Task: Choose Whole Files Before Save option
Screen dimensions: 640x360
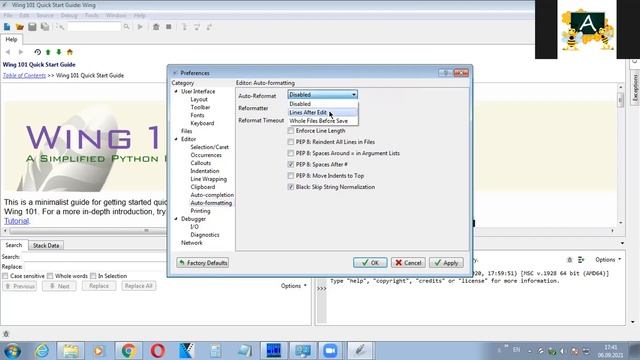Action: (323, 121)
